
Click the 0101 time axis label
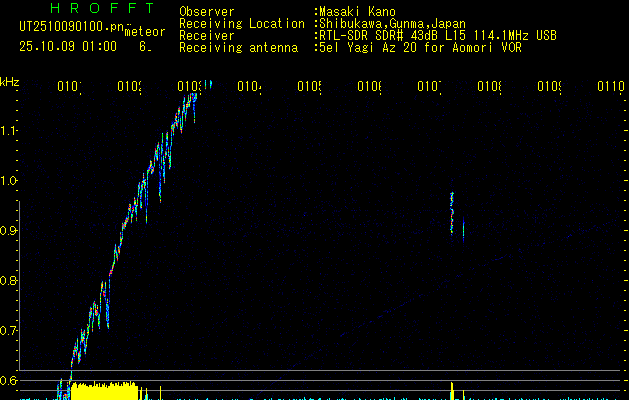[69, 86]
